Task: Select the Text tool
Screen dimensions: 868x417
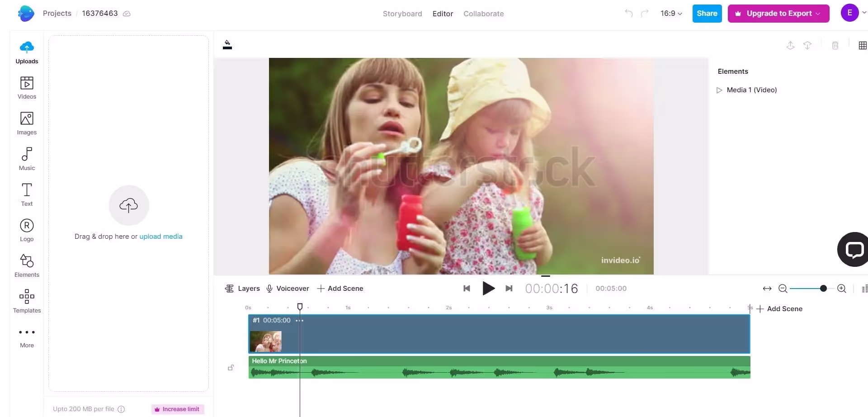Action: click(27, 195)
